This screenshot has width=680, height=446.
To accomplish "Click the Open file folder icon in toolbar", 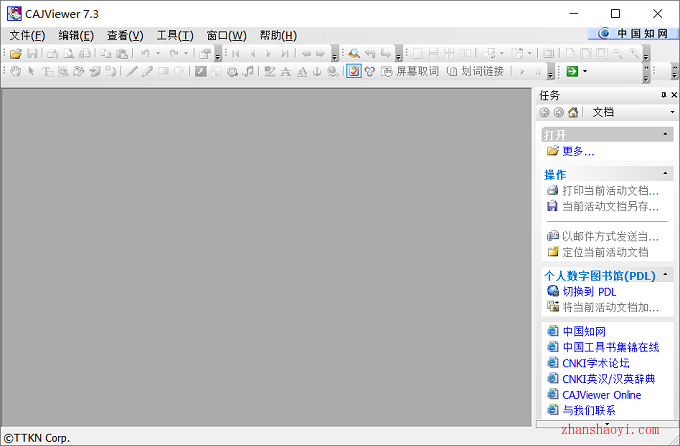I will [x=16, y=53].
